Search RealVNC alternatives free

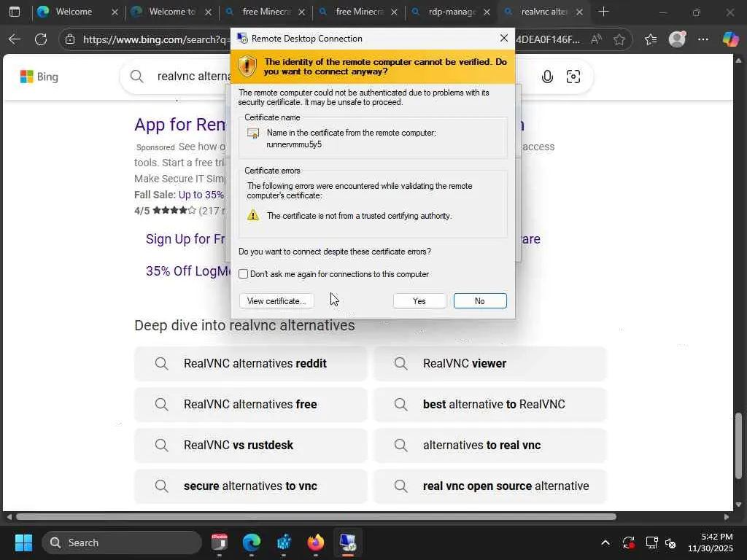[x=251, y=404]
